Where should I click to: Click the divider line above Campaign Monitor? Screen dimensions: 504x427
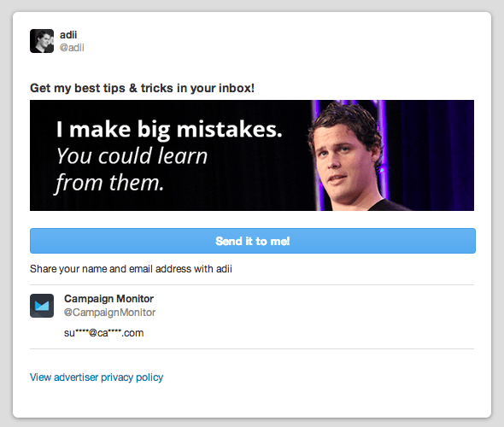pyautogui.click(x=252, y=284)
